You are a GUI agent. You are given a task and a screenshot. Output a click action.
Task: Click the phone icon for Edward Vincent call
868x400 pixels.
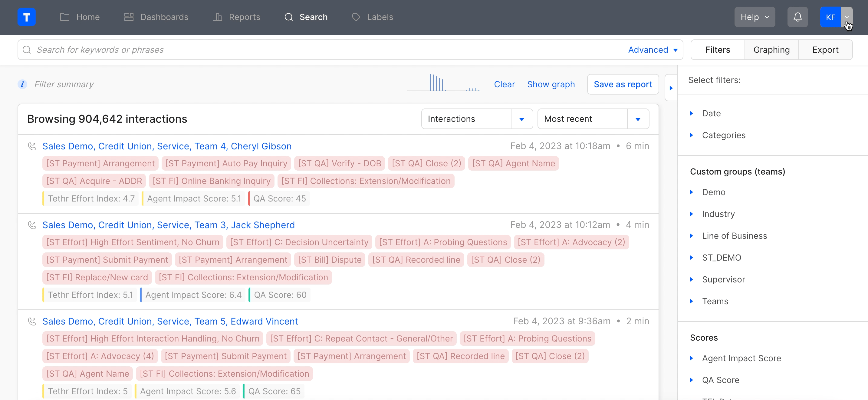point(32,321)
